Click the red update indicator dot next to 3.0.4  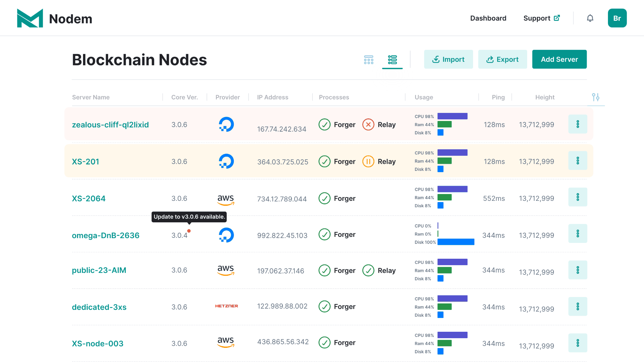[189, 231]
